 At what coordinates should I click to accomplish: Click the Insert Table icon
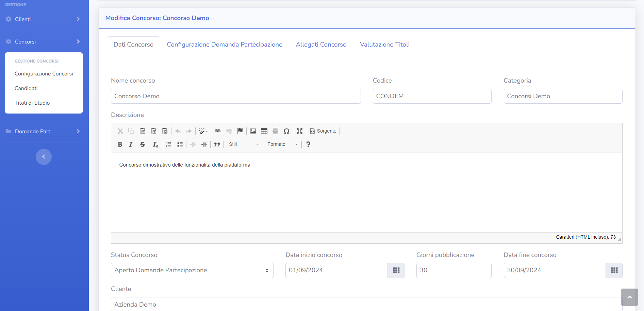264,131
